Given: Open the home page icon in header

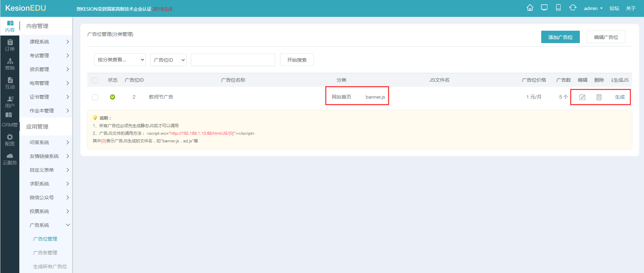Looking at the screenshot, I should tap(530, 8).
